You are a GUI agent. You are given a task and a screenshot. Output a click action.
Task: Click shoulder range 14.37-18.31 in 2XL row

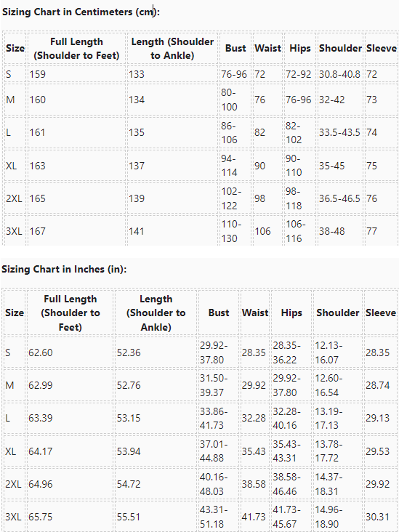coord(329,484)
